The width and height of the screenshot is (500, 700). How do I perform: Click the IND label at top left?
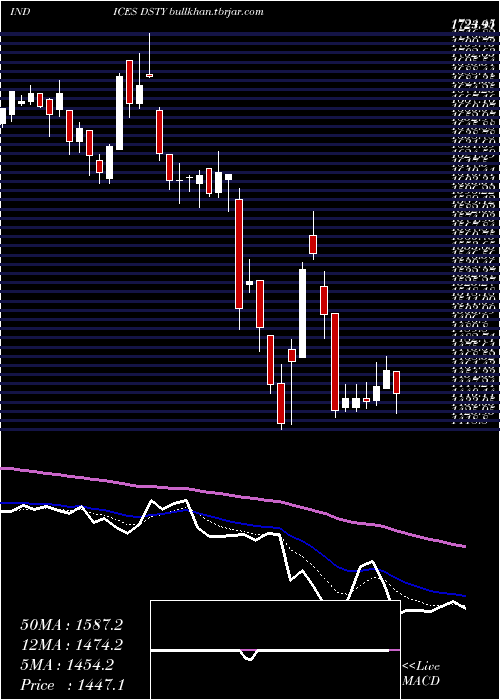(20, 12)
